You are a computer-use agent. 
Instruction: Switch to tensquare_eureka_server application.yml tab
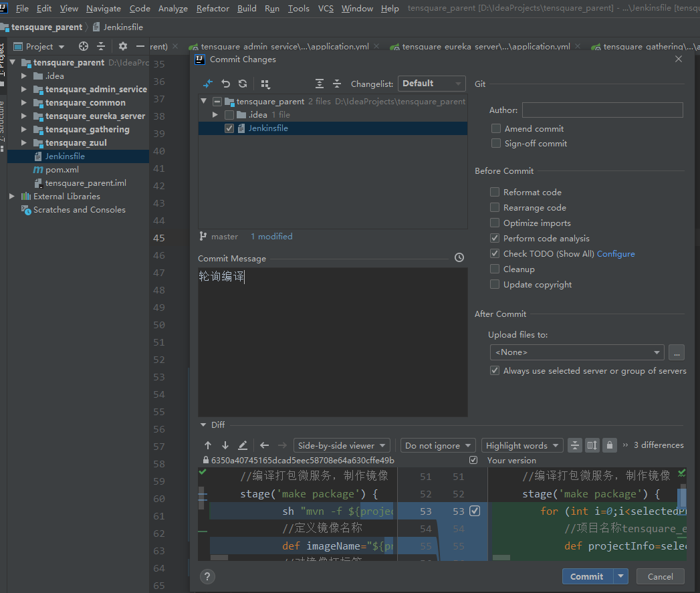pos(485,46)
